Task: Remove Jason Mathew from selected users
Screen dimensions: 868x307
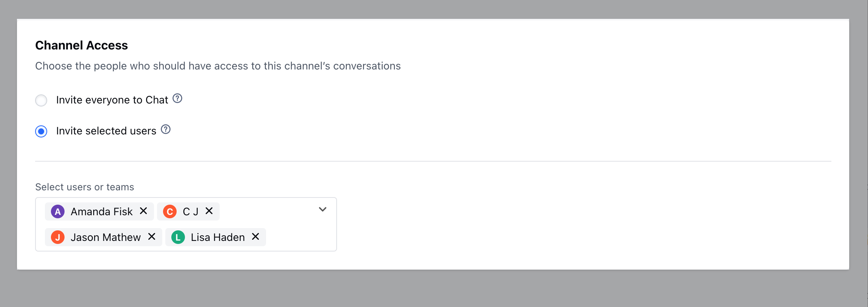Action: [152, 236]
